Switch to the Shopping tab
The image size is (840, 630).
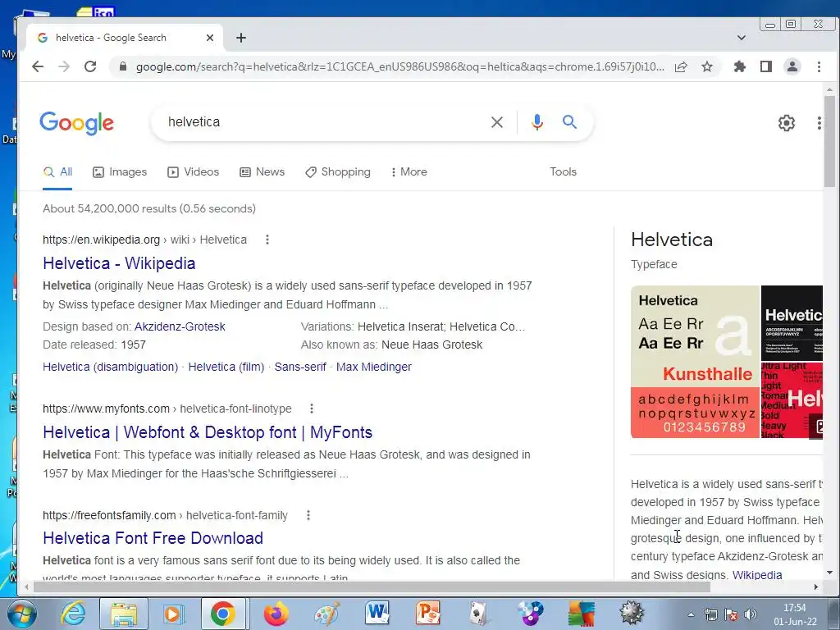(x=337, y=172)
